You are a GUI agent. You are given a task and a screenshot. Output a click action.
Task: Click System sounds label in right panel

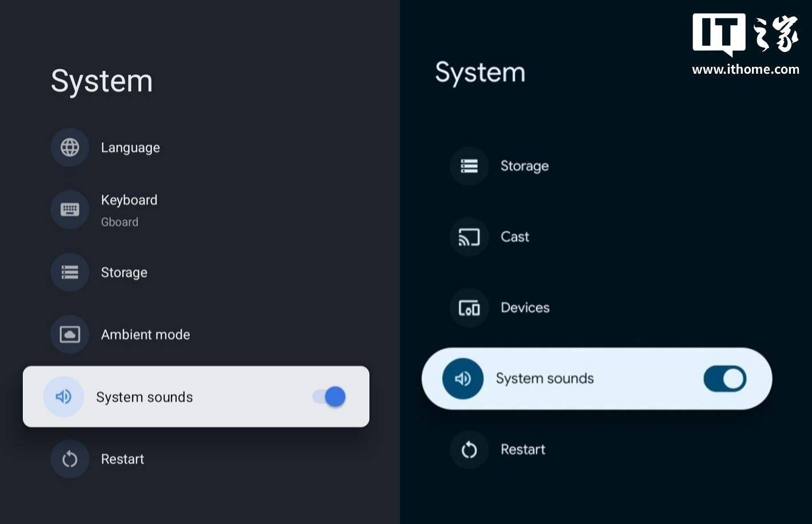tap(545, 378)
